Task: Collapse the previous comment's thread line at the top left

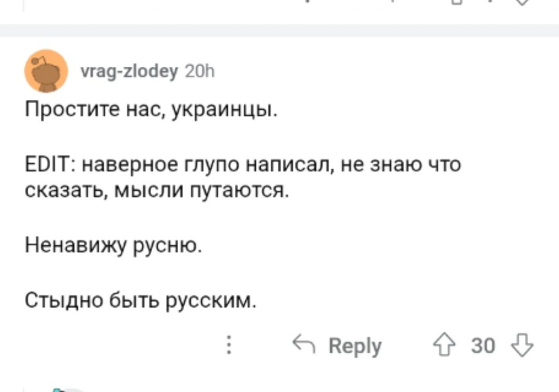Action: tap(24, 5)
